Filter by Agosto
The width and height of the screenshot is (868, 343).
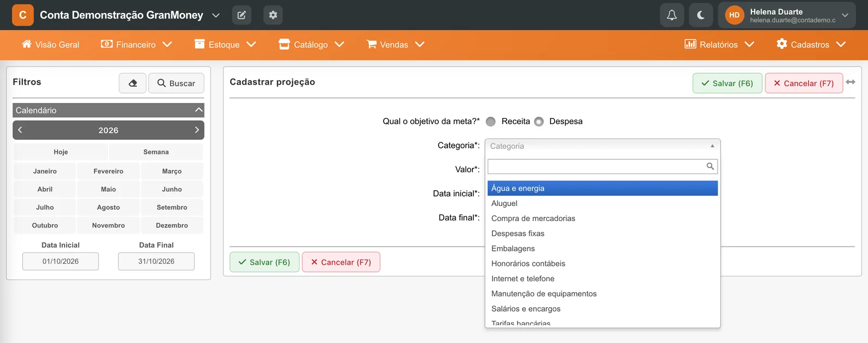pyautogui.click(x=108, y=208)
